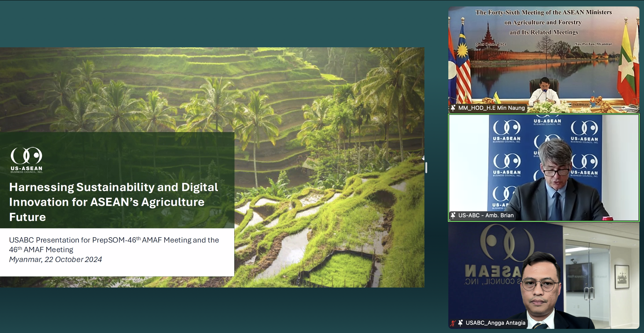Screen dimensions: 644x333
Task: Click US-ASEAN Business Council logo on slide
Action: point(26,160)
